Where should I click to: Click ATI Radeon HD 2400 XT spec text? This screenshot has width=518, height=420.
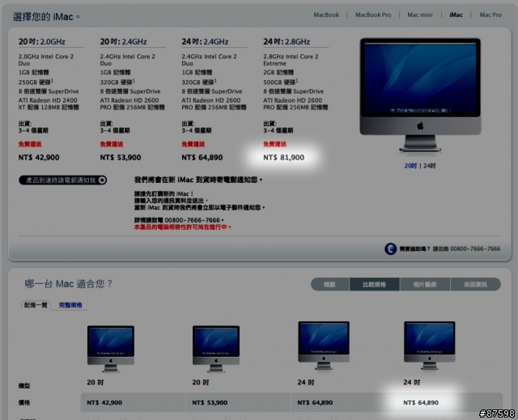[49, 104]
